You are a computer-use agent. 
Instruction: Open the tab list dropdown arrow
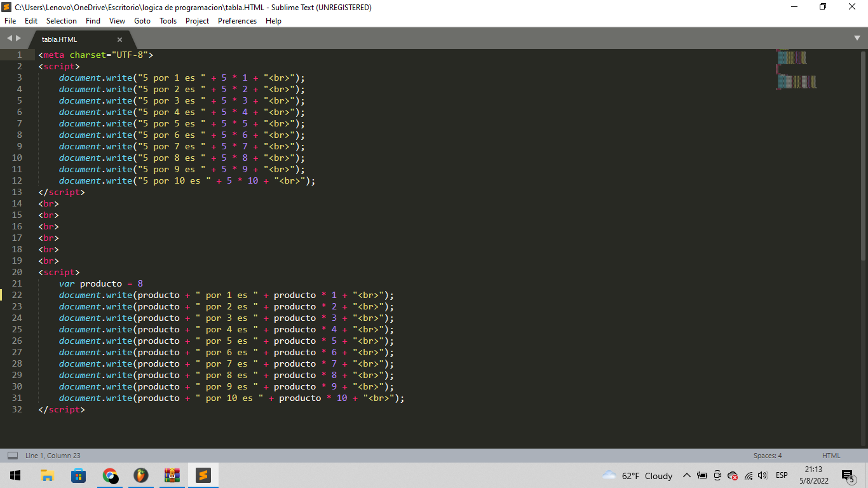857,39
